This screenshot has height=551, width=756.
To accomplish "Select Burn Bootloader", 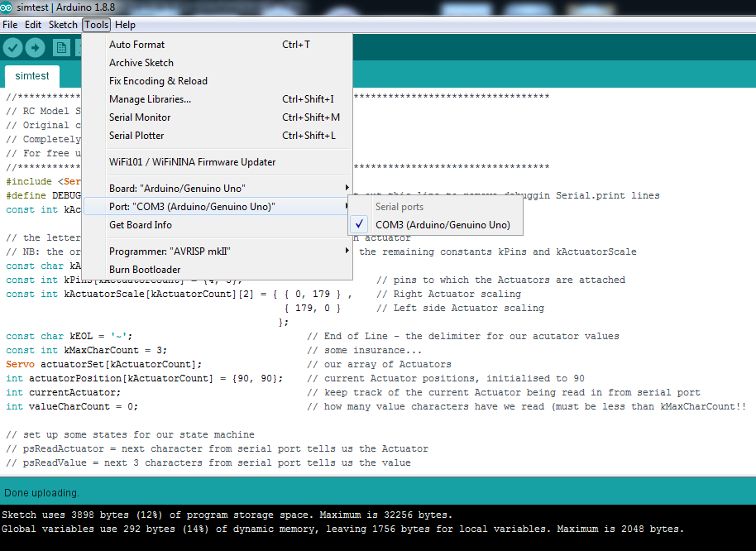I will tap(145, 269).
